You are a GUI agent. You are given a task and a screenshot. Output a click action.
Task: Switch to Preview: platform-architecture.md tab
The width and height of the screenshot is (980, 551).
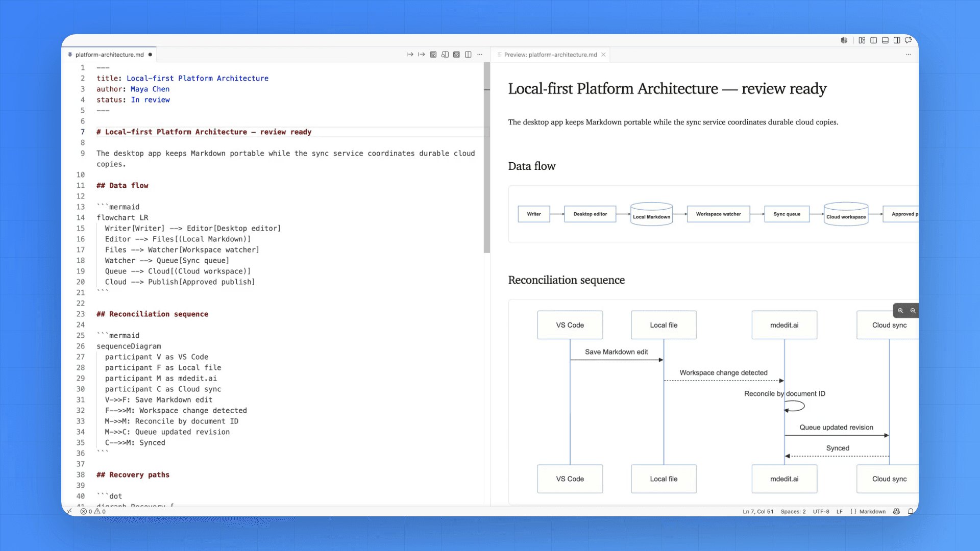[x=550, y=55]
